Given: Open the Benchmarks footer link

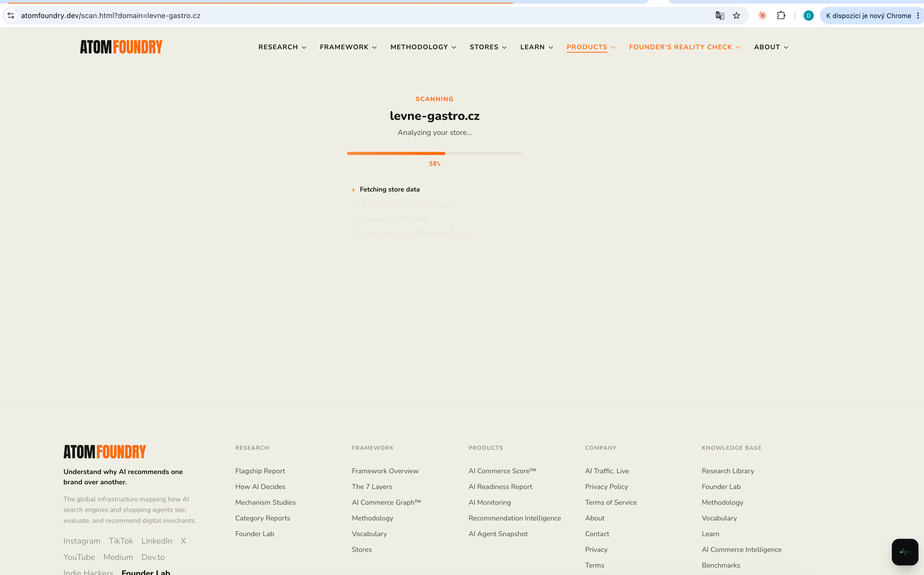Looking at the screenshot, I should point(721,565).
